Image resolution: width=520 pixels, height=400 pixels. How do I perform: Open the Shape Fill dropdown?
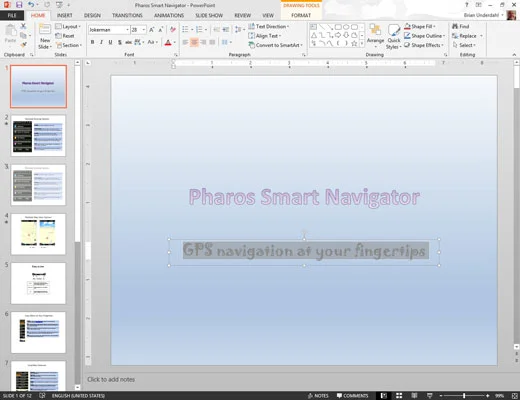pos(420,26)
